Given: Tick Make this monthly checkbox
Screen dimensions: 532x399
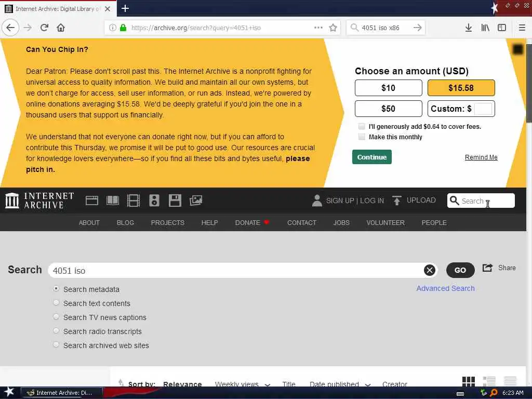Looking at the screenshot, I should tap(362, 137).
